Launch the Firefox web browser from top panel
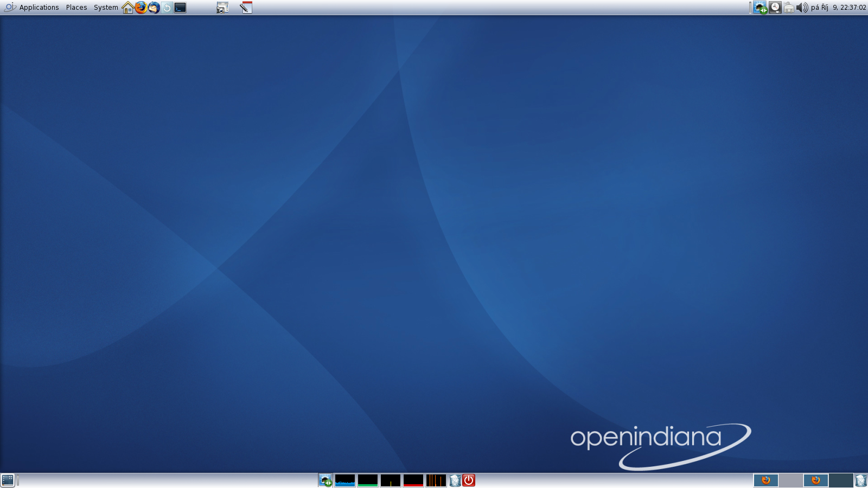The image size is (868, 488). click(x=141, y=8)
